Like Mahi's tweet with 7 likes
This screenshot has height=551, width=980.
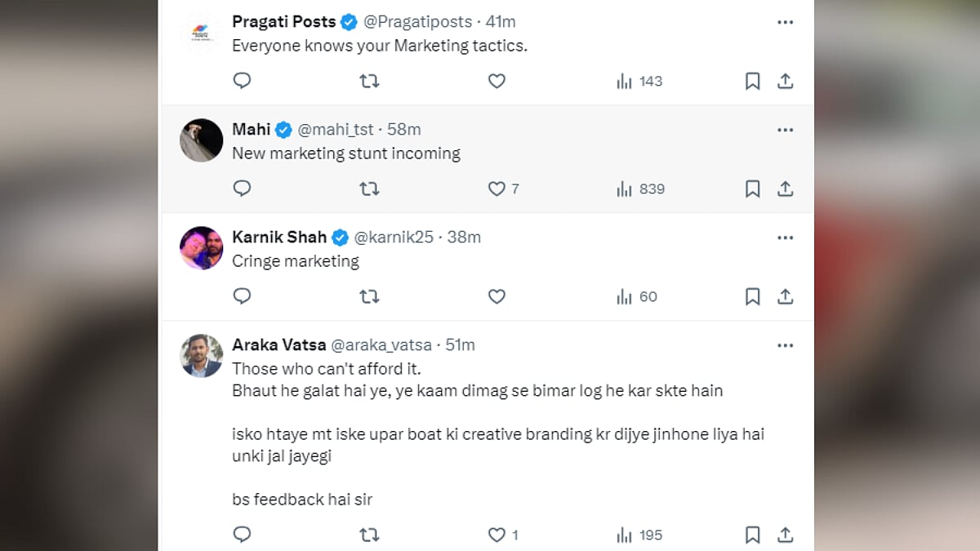coord(497,189)
